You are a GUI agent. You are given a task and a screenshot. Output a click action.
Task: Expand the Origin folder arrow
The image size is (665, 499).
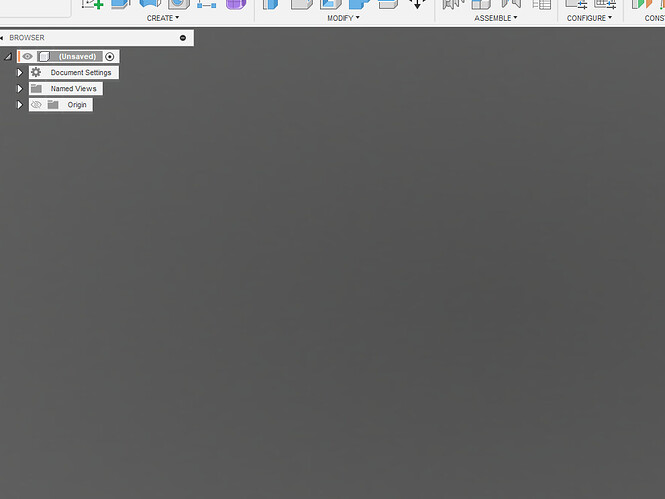(x=20, y=105)
